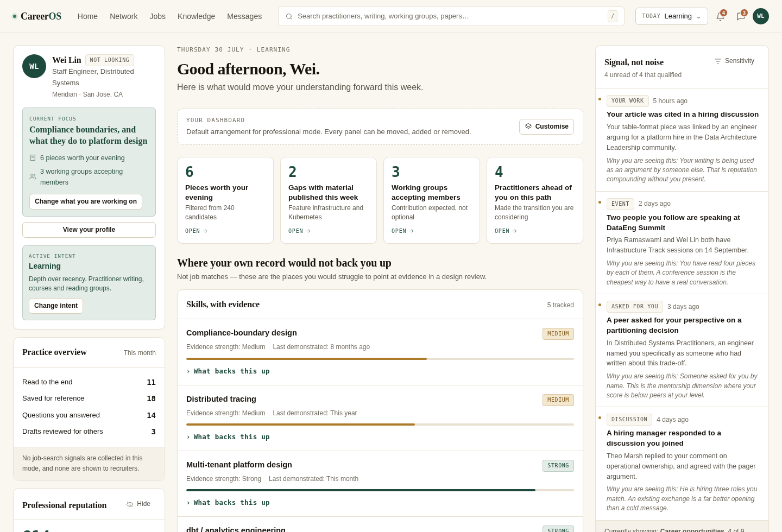Click the search magnifier icon
Viewport: 782px width, 532px height.
coord(289,17)
